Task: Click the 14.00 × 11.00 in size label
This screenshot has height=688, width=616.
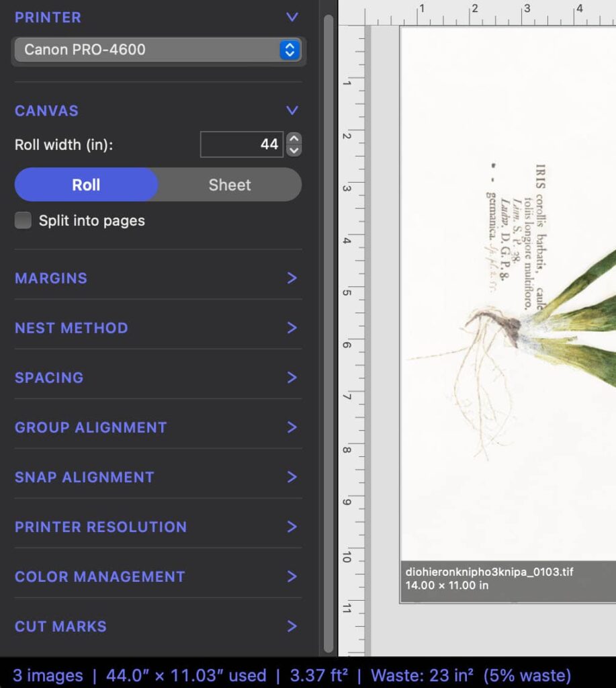Action: pos(447,585)
